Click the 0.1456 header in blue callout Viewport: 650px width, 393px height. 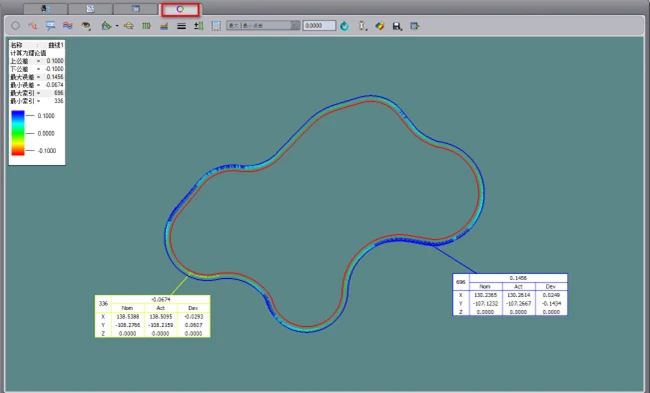(x=518, y=278)
